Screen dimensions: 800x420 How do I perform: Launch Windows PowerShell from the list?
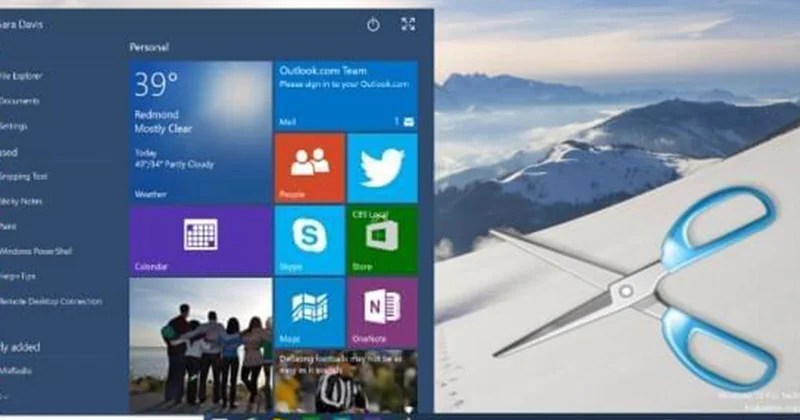click(x=36, y=251)
